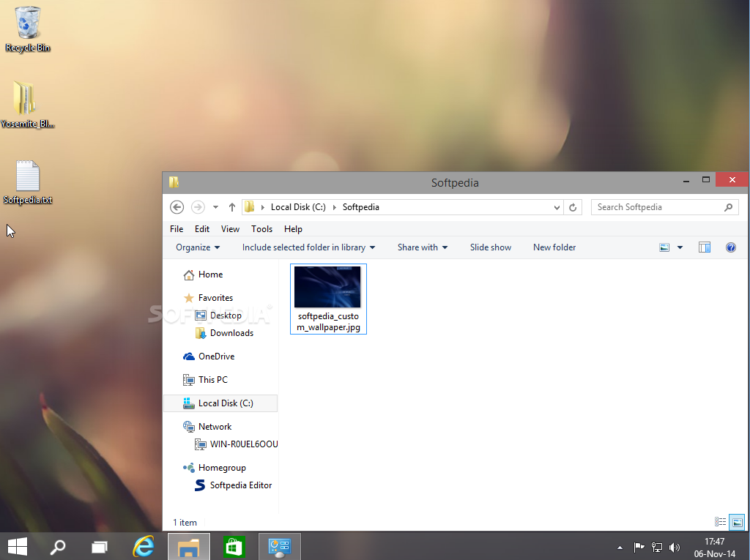Expand the address bar history dropdown
Image resolution: width=750 pixels, height=560 pixels.
pos(557,207)
